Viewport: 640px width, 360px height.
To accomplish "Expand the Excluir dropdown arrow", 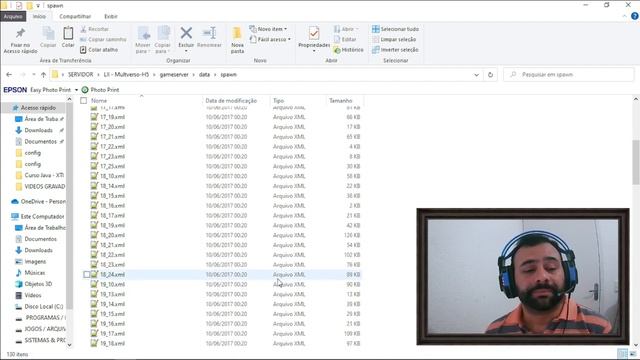I will tap(186, 51).
